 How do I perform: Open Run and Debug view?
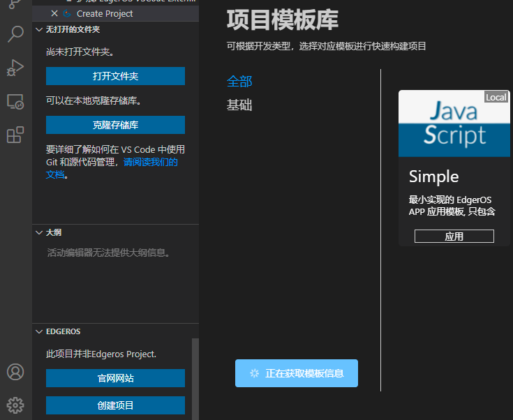pyautogui.click(x=15, y=68)
